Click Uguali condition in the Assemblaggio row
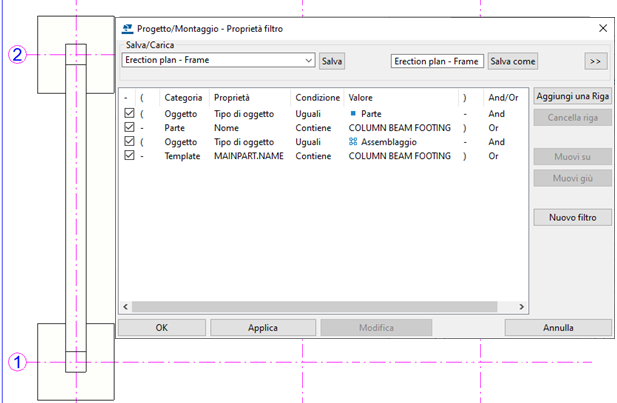Image resolution: width=617 pixels, height=403 pixels. 308,142
